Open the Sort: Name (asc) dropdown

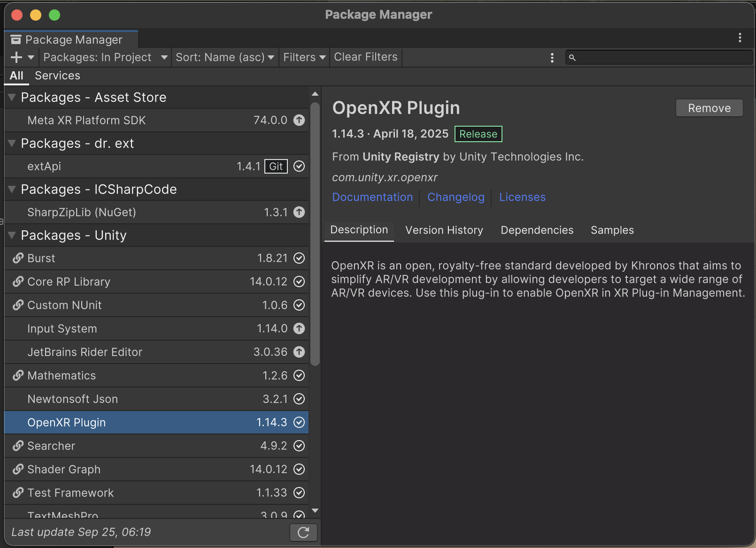click(225, 57)
